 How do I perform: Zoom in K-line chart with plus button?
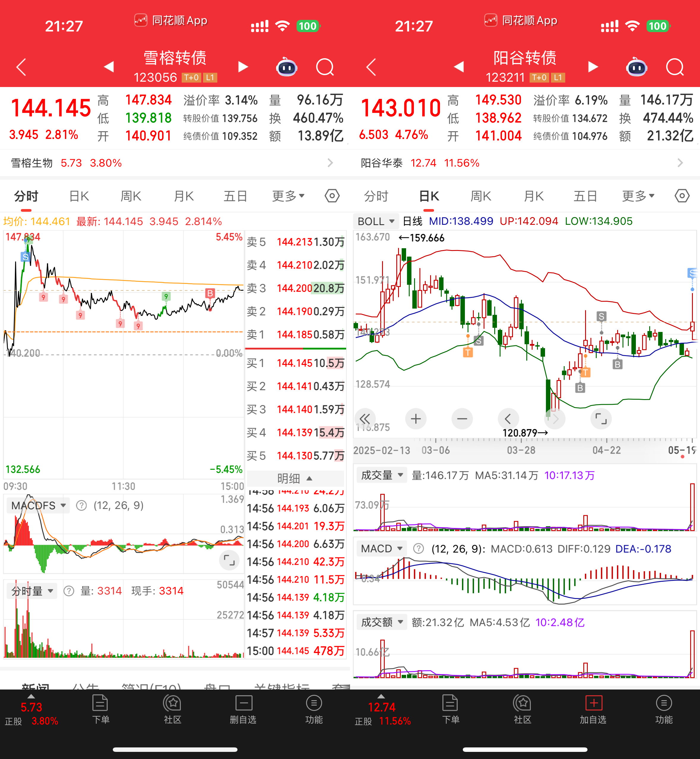click(x=416, y=419)
